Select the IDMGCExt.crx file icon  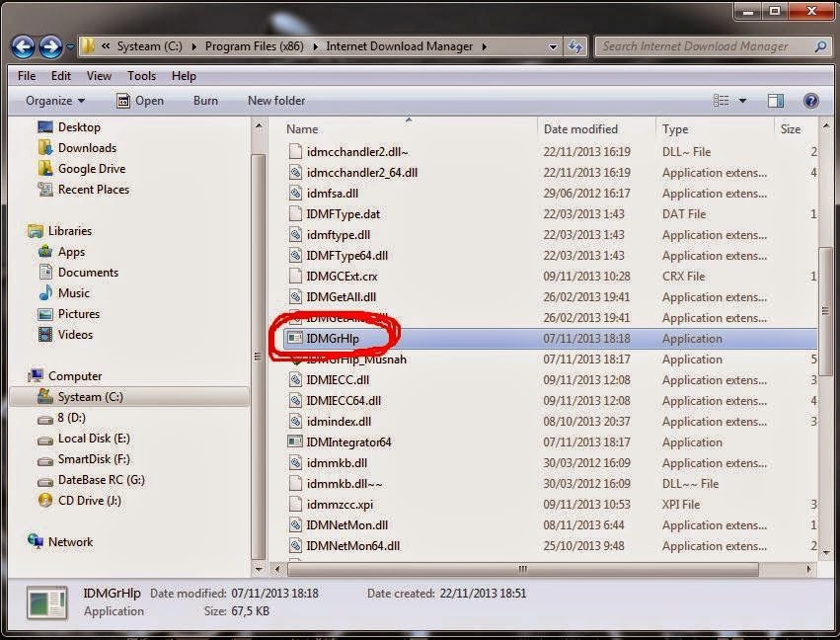pos(295,276)
